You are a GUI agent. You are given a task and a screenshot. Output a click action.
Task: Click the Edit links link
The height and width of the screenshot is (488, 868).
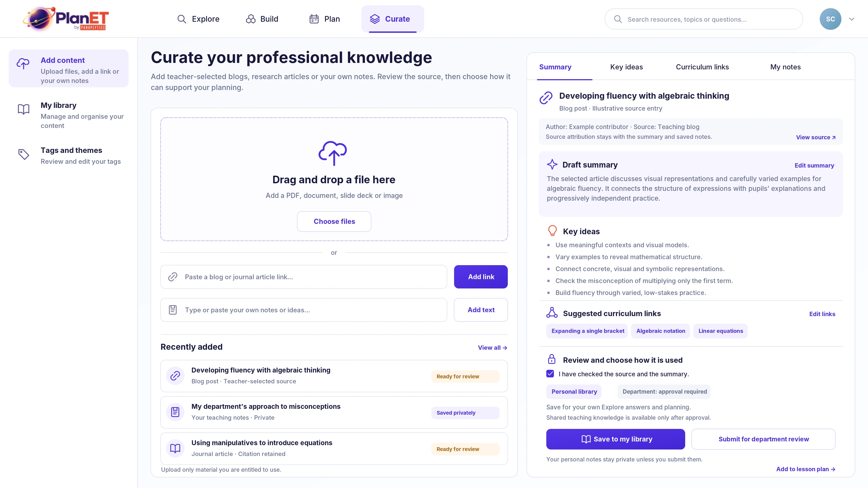[x=822, y=314]
